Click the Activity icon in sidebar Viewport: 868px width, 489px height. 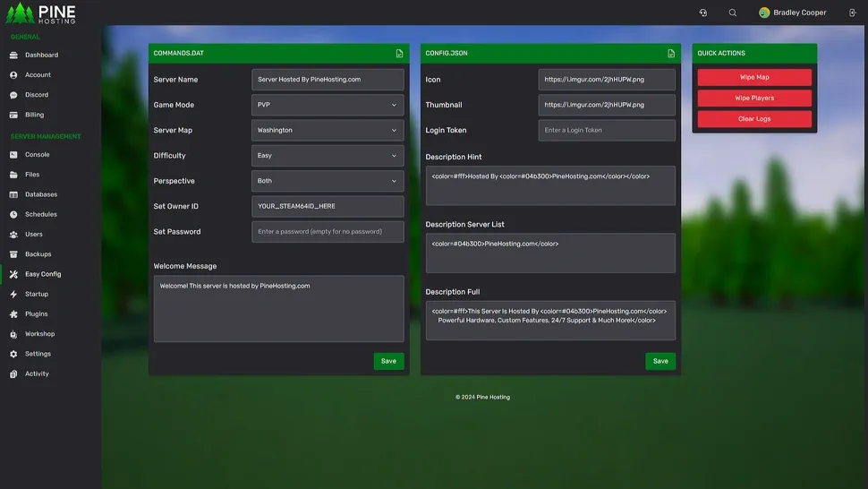13,373
